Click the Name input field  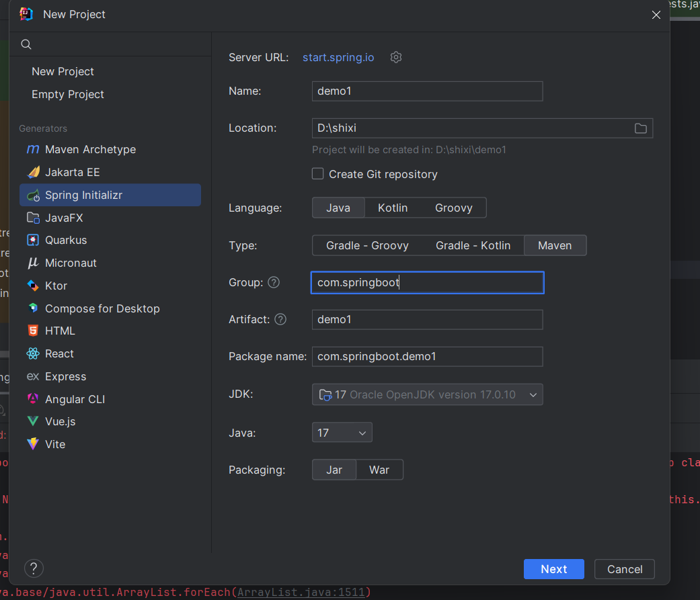coord(427,91)
